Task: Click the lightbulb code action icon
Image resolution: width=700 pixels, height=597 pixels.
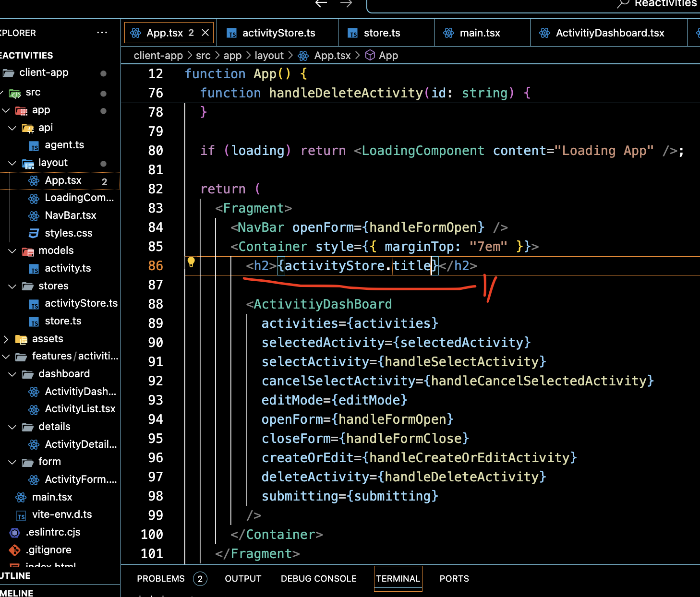Action: 191,262
